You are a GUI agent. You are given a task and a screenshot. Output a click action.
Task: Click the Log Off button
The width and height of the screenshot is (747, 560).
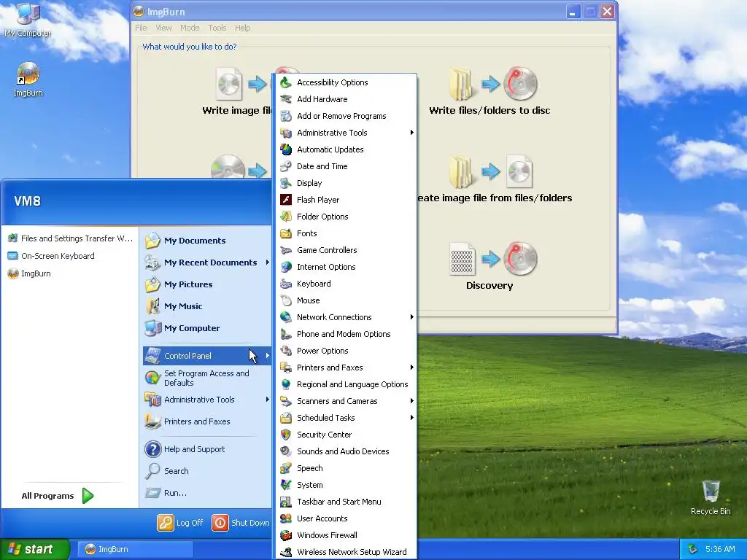pos(180,523)
